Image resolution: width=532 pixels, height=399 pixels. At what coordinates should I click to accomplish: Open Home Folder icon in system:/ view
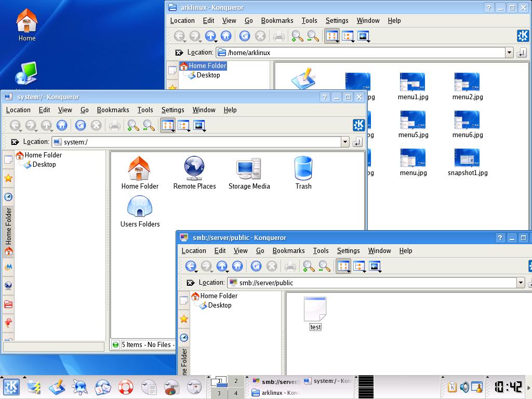coord(139,172)
